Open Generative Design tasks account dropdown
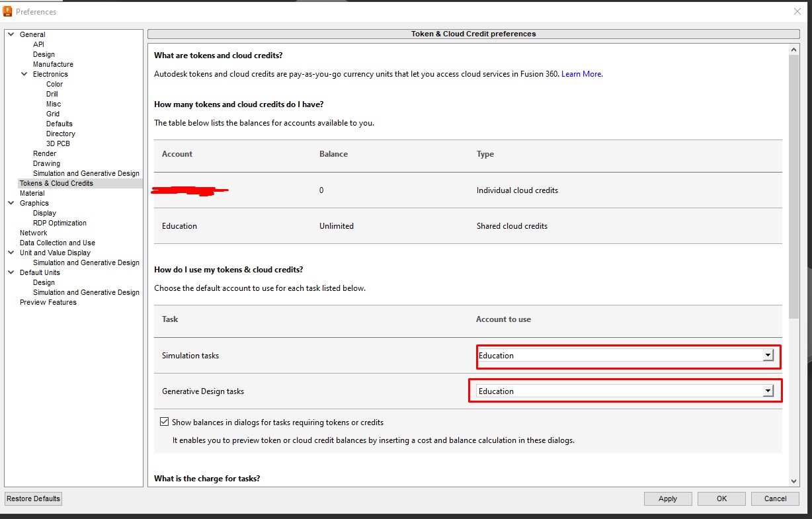The image size is (812, 519). pyautogui.click(x=768, y=391)
